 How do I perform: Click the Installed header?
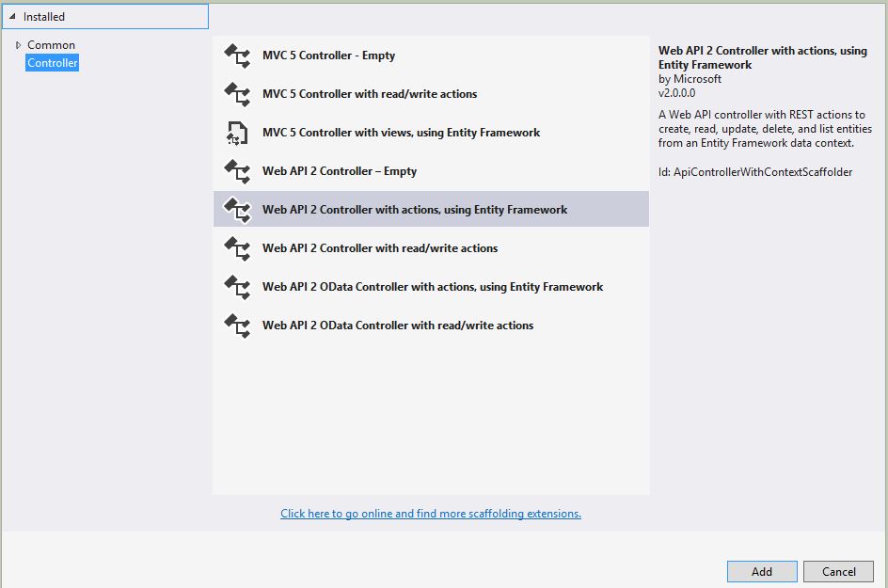pyautogui.click(x=105, y=16)
